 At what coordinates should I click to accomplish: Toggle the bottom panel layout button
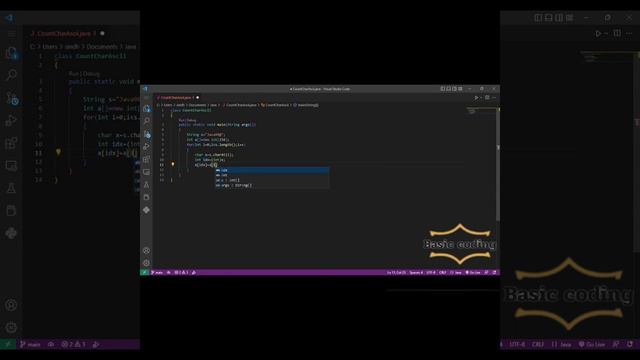pyautogui.click(x=449, y=89)
